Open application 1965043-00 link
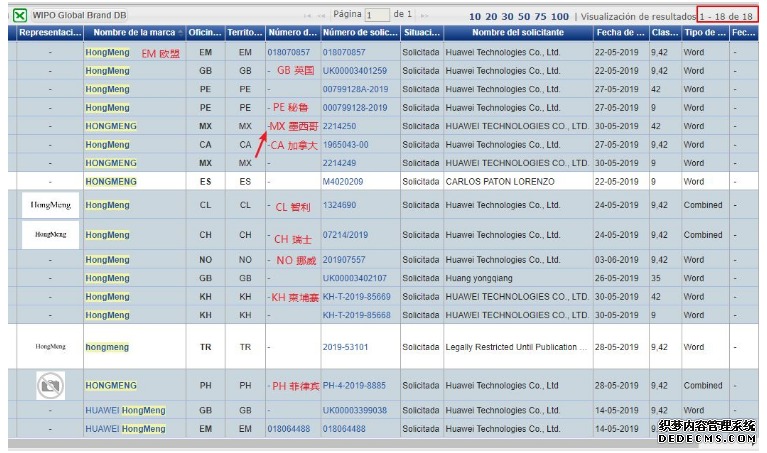This screenshot has height=453, width=767. click(x=345, y=145)
